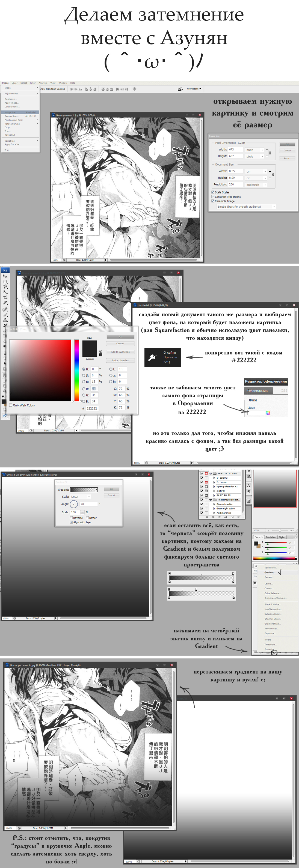
Task: Click the Ps logo atop the toolbox
Action: (5, 270)
